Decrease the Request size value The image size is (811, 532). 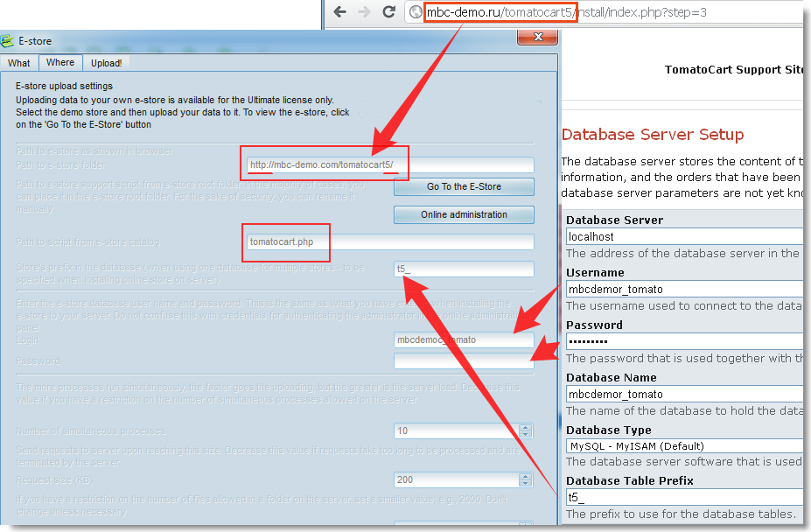tap(525, 484)
